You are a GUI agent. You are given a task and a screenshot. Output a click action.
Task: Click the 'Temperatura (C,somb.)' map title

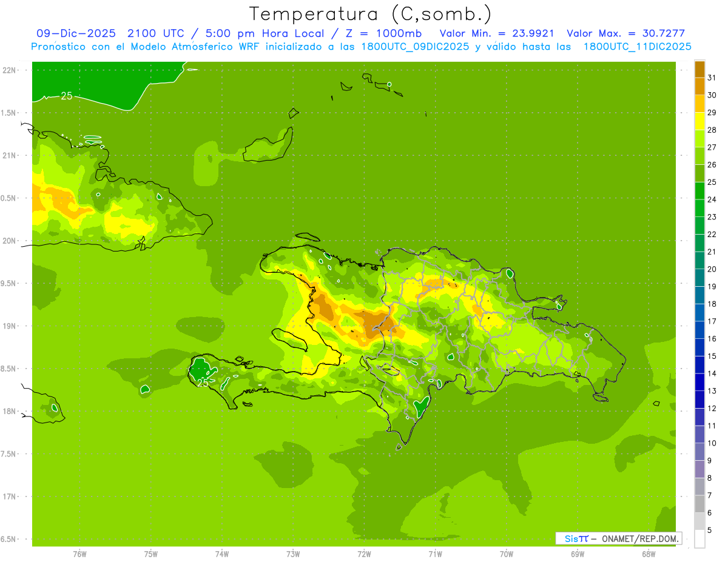370,14
